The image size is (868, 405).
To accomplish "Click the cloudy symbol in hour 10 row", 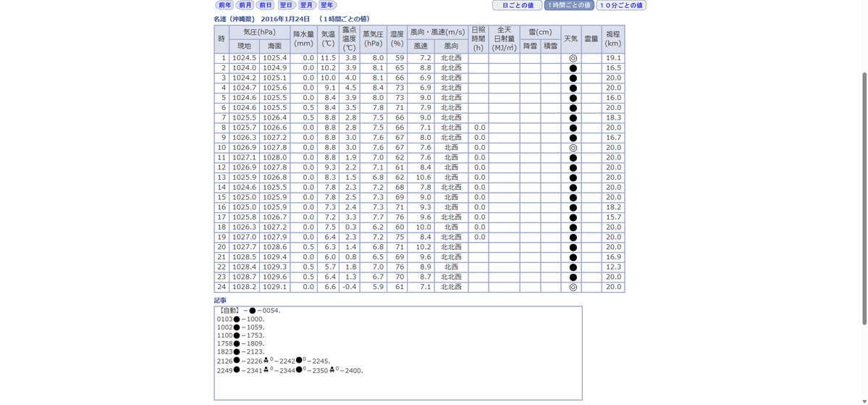I will click(573, 148).
